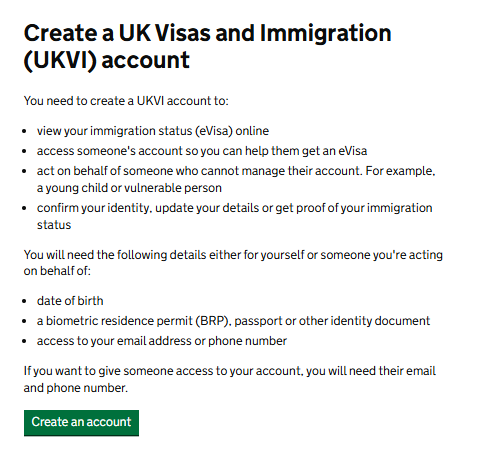Click the 'access someone's account' bullet text
Viewport: 498px width, 453px height.
tap(202, 151)
